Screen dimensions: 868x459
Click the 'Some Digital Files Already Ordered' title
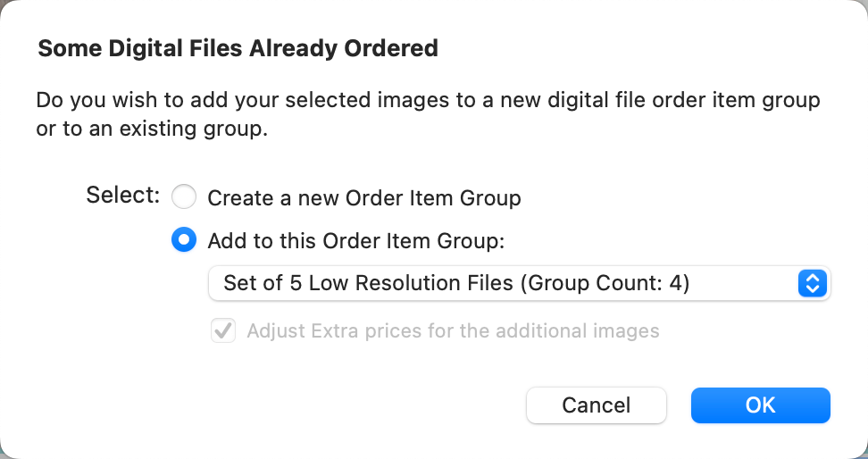click(x=238, y=48)
